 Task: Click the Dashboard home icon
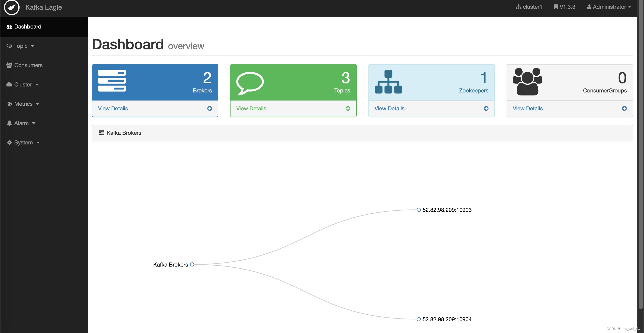[x=9, y=26]
